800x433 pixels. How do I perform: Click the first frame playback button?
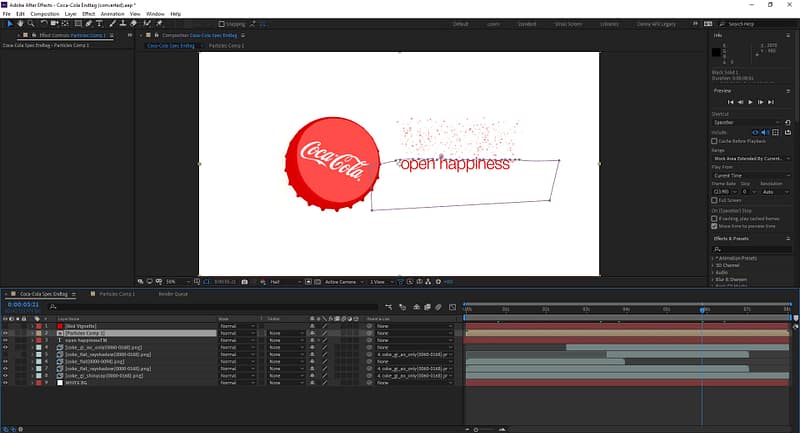coord(730,102)
